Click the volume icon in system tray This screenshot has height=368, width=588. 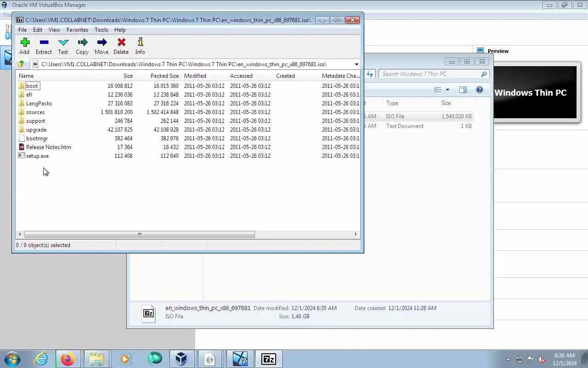542,359
